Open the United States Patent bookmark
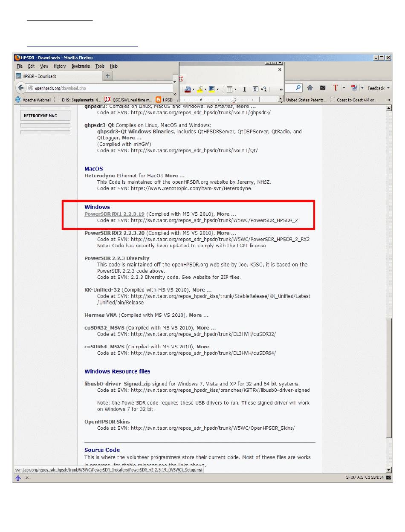Image resolution: width=405 pixels, height=532 pixels. point(305,100)
